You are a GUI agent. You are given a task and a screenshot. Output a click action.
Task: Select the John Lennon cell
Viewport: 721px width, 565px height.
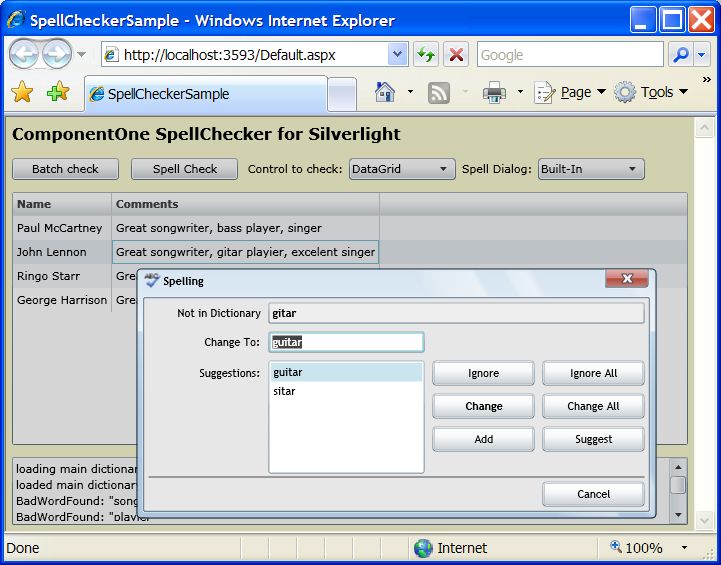62,252
